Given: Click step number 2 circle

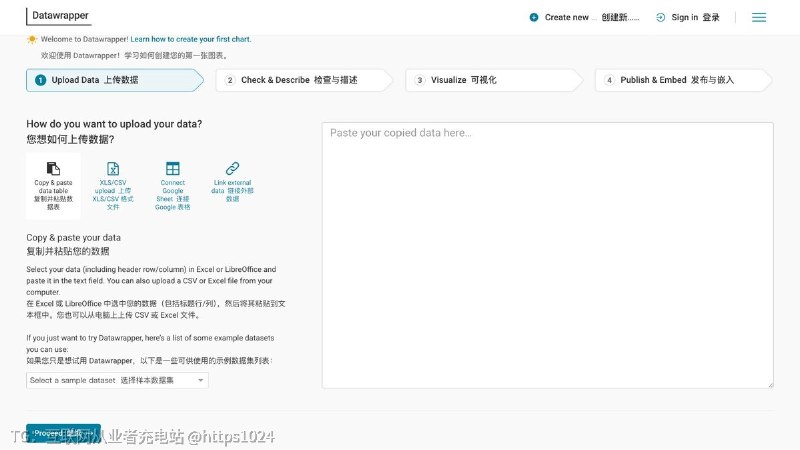Looking at the screenshot, I should 230,80.
